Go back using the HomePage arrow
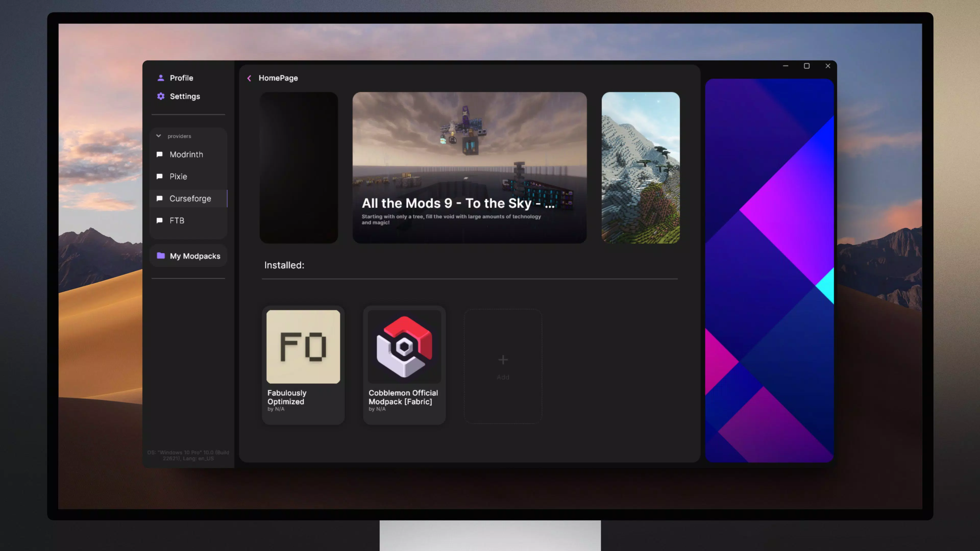Screen dimensions: 980x551 (249, 78)
